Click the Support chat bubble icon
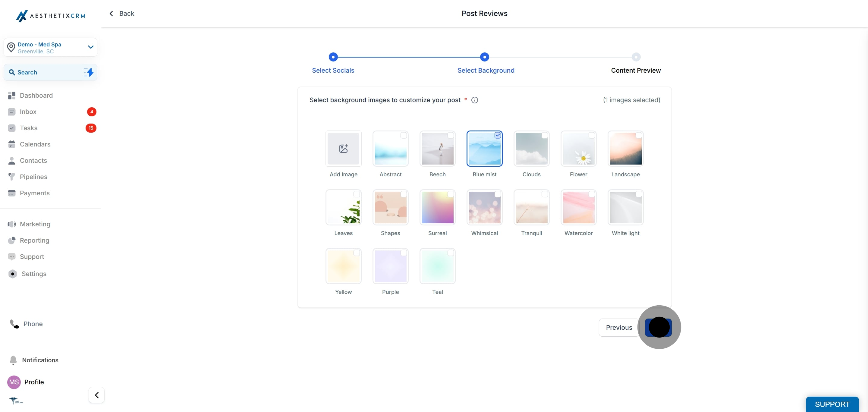 pos(12,256)
